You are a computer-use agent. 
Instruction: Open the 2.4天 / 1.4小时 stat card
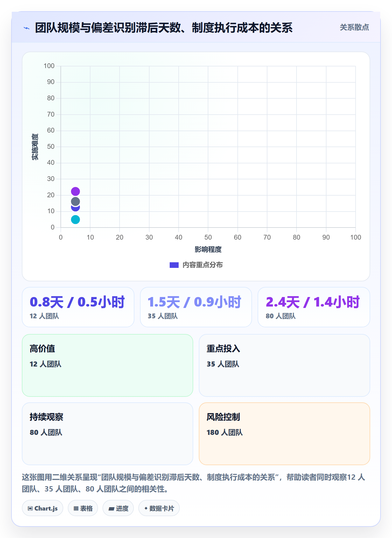[x=314, y=307]
